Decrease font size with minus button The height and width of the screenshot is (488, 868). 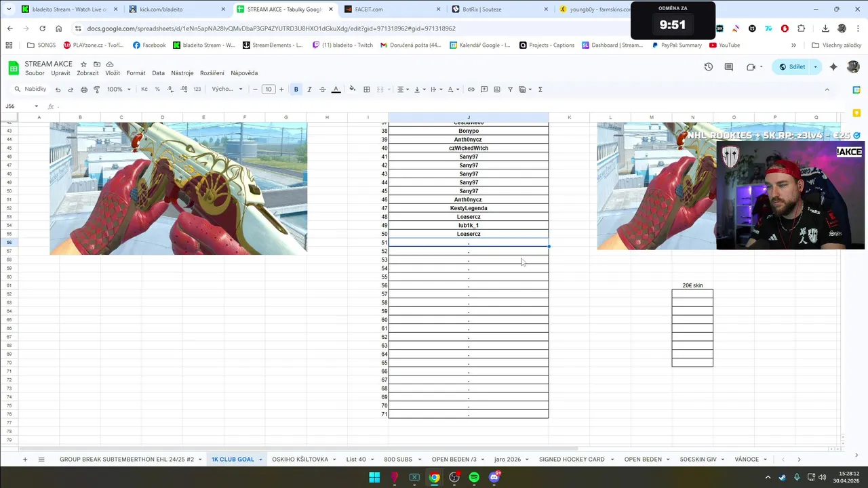point(255,89)
